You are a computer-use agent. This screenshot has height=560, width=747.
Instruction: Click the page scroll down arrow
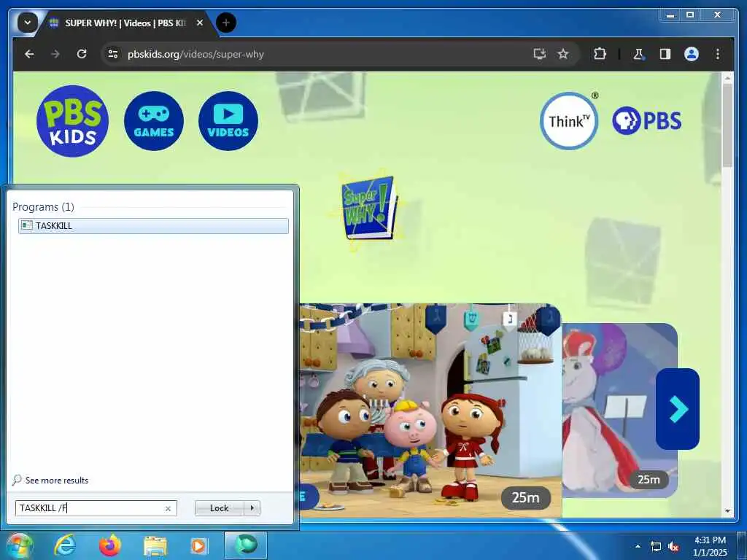click(727, 511)
